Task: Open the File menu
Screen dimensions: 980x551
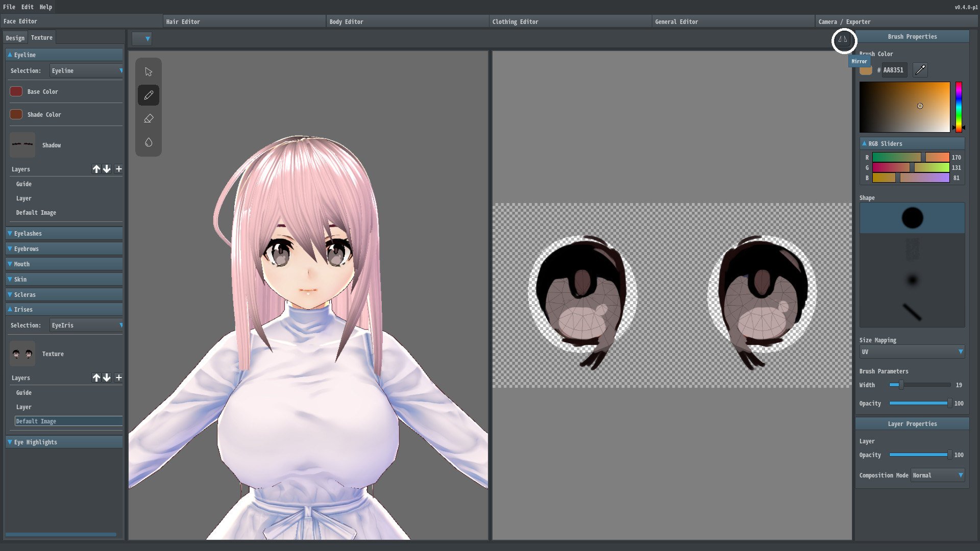Action: (x=9, y=7)
